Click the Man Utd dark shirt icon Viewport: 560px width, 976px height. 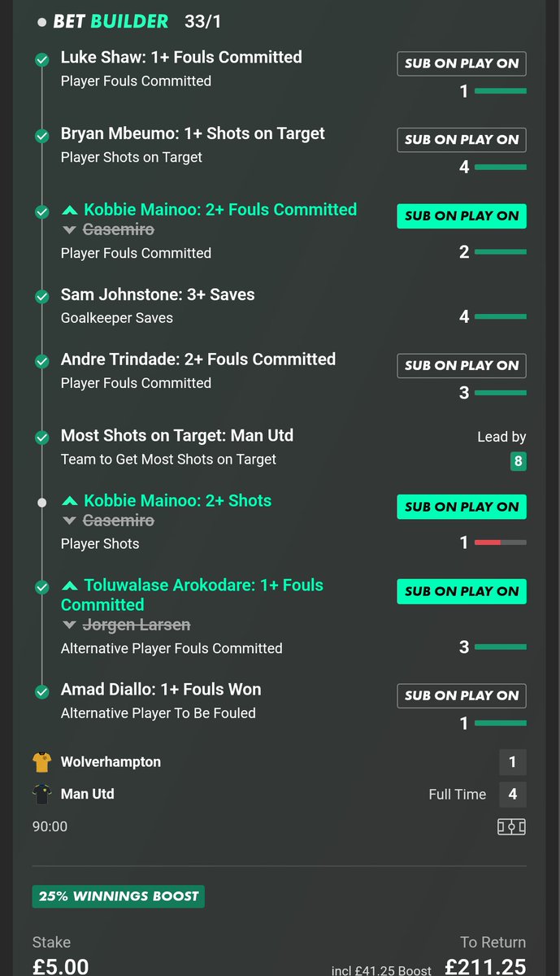(x=41, y=795)
